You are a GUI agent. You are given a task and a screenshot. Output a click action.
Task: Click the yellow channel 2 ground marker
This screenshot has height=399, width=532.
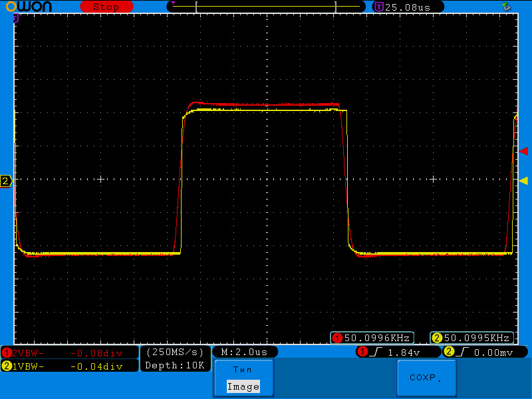click(x=6, y=181)
